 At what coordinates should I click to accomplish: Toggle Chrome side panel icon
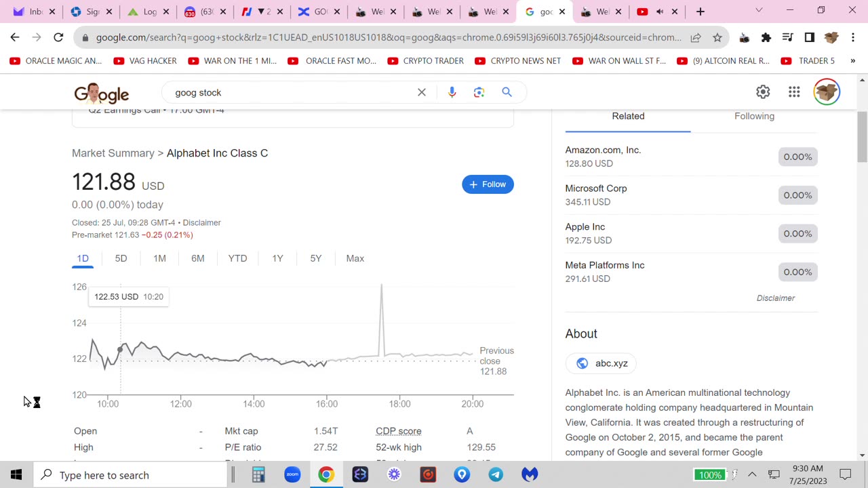coord(810,37)
